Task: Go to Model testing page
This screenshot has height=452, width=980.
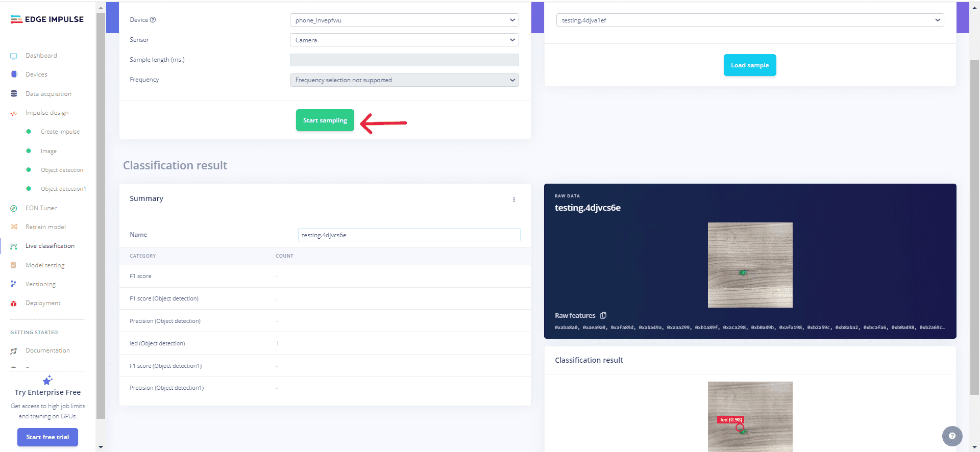Action: tap(45, 265)
